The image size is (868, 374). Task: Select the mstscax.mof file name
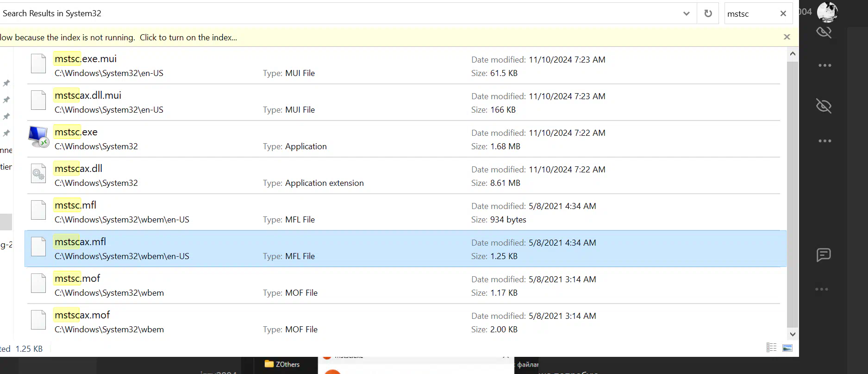click(82, 315)
